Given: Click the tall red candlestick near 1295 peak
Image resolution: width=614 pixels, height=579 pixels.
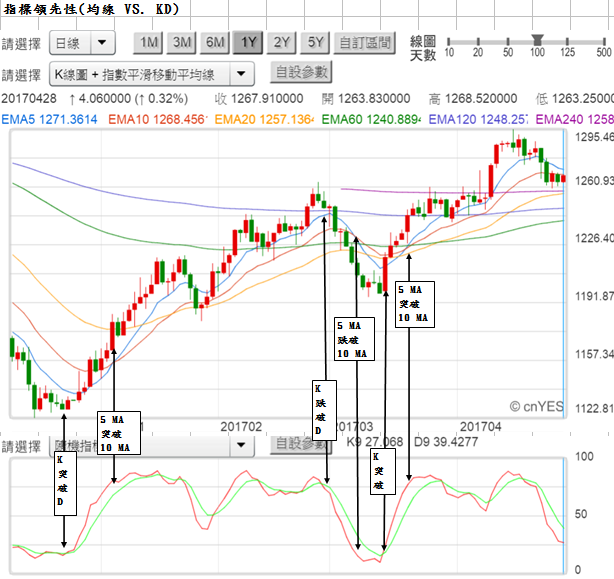Looking at the screenshot, I should [x=496, y=154].
